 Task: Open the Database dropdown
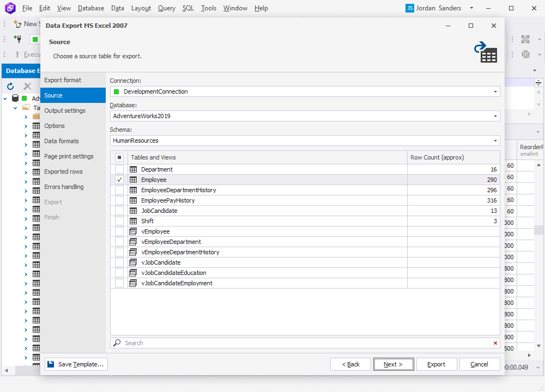pos(495,116)
